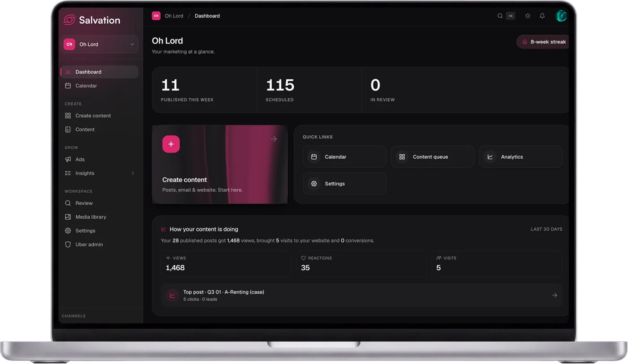Open Settings in the sidebar

pos(100,231)
